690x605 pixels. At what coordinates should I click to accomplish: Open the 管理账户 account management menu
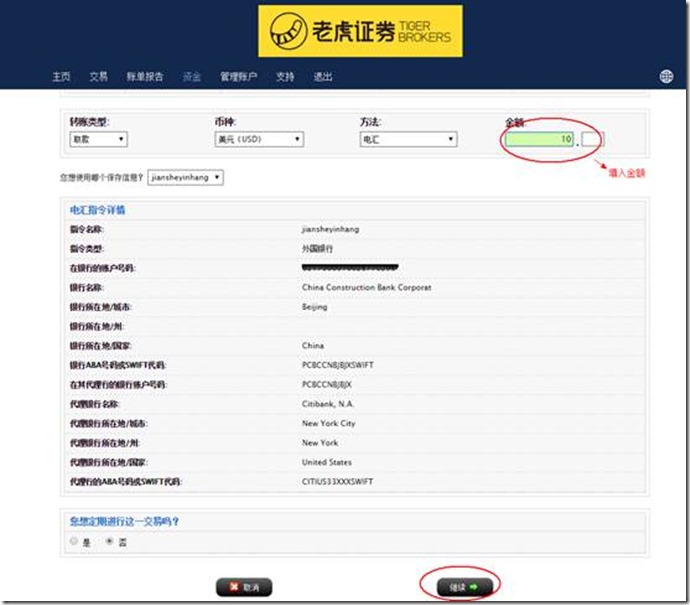[238, 77]
